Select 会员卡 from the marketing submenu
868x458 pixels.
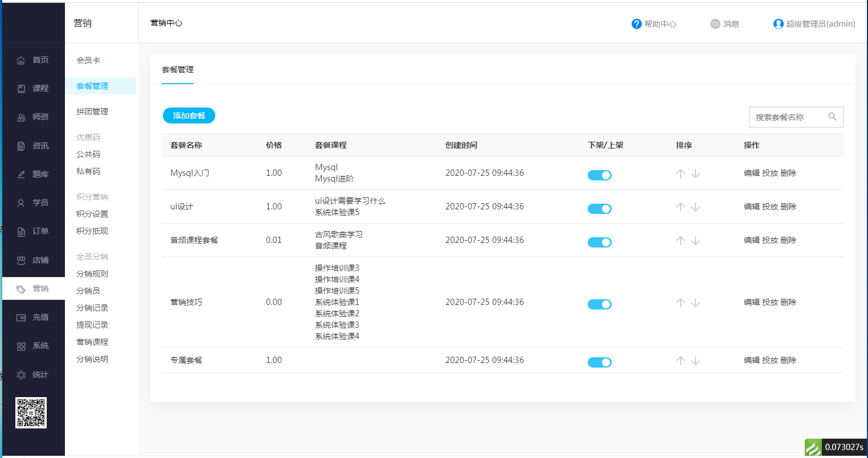[88, 60]
